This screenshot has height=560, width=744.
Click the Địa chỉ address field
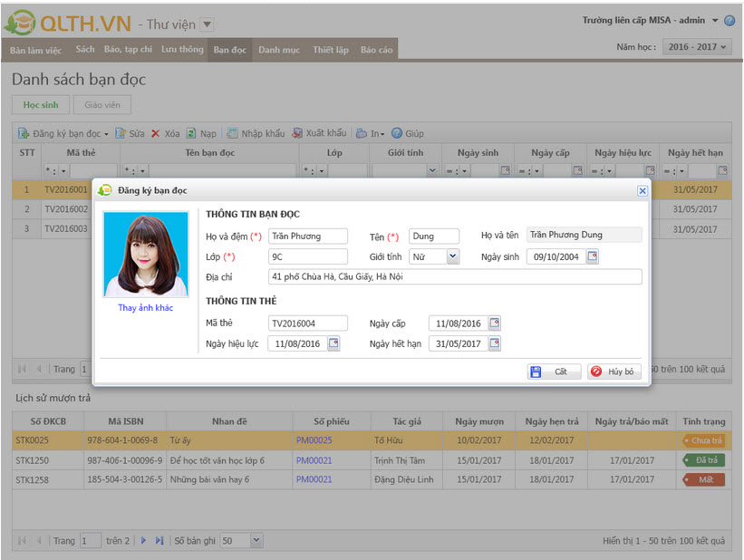coord(454,277)
